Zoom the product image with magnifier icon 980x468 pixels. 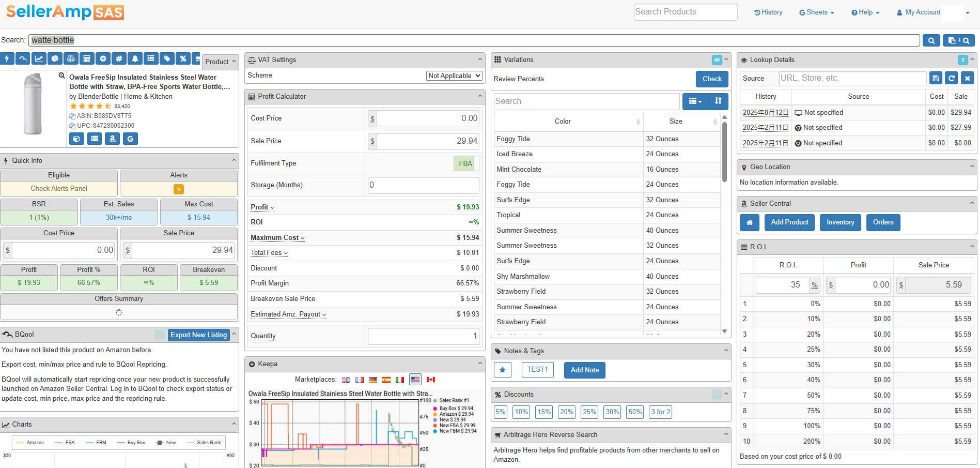[x=62, y=76]
